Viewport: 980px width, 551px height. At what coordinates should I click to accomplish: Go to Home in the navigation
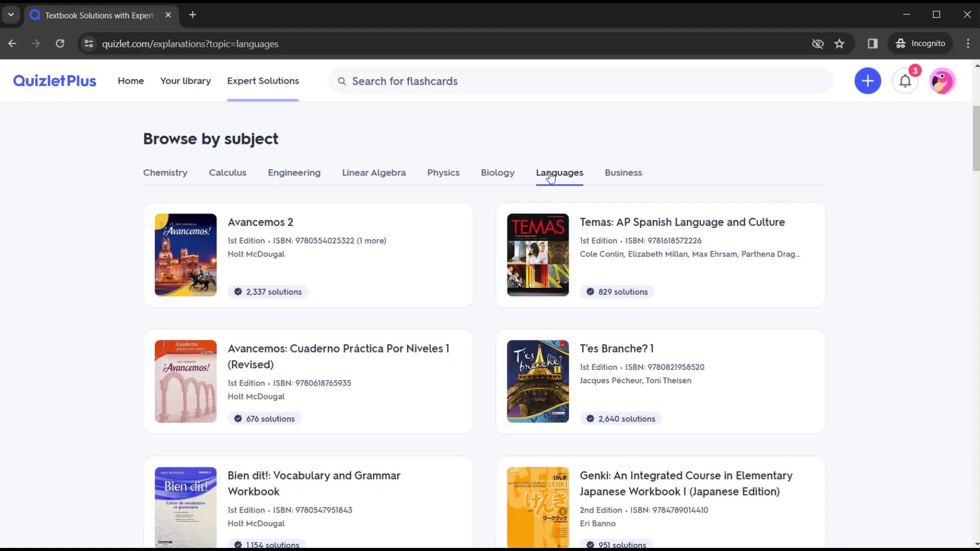pos(131,81)
